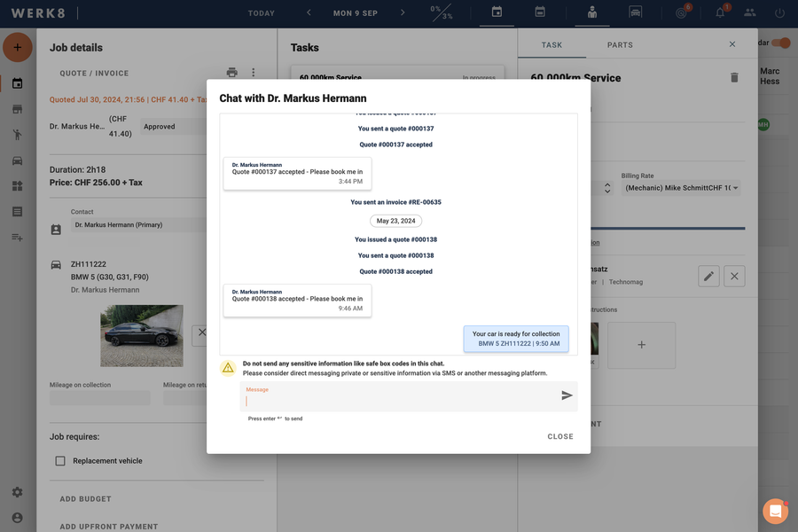Delete the 60,000km Service task via trash icon
This screenshot has height=532, width=798.
734,77
